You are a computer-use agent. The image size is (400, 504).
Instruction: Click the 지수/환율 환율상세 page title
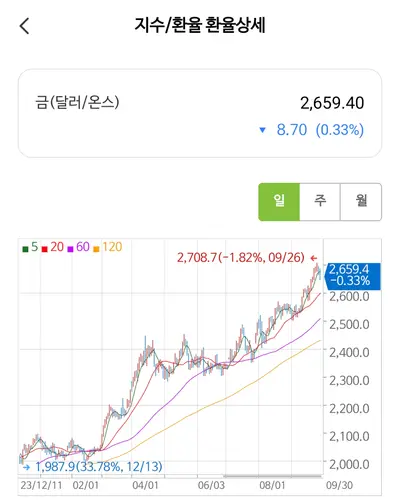click(200, 25)
